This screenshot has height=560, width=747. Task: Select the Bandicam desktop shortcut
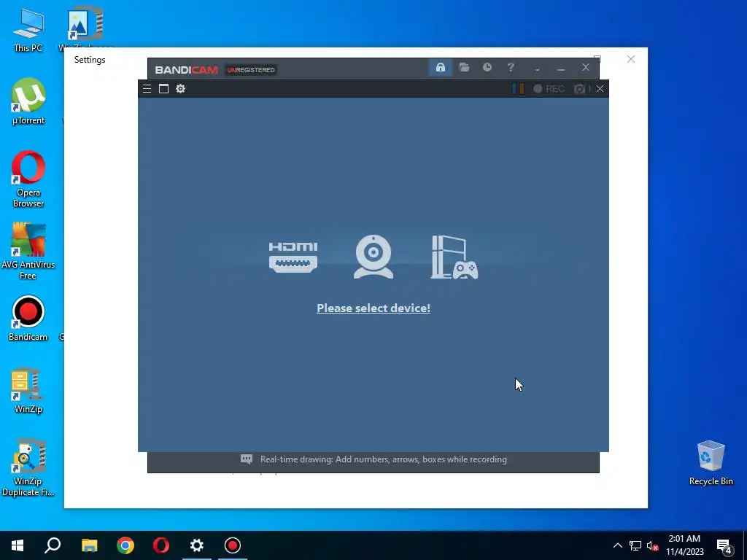point(28,319)
